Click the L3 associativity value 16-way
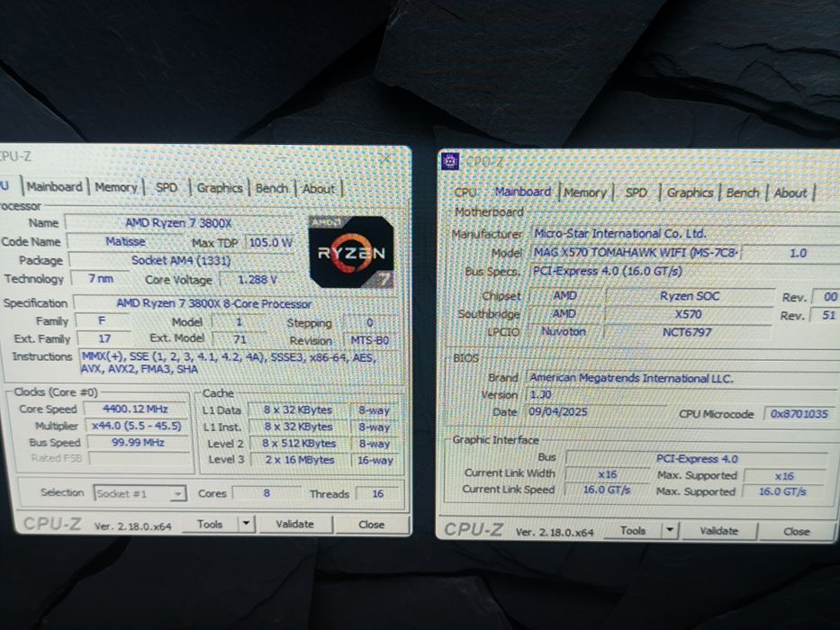This screenshot has height=630, width=840. [x=375, y=460]
